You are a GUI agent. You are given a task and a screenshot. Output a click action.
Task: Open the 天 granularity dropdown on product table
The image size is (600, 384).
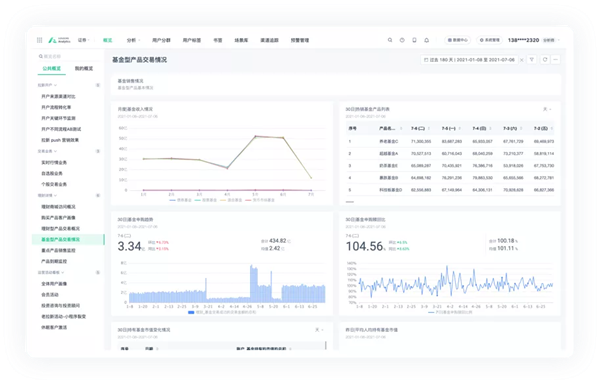547,109
